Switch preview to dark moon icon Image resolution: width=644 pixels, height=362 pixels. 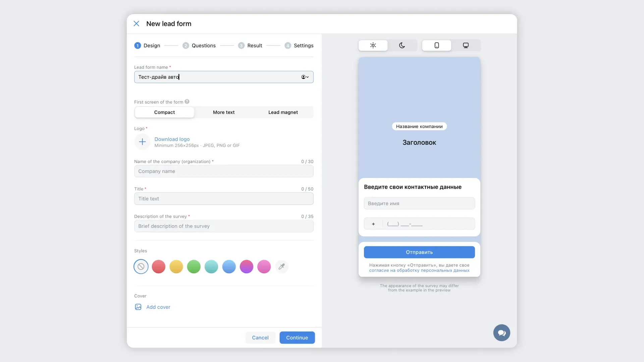pos(402,45)
